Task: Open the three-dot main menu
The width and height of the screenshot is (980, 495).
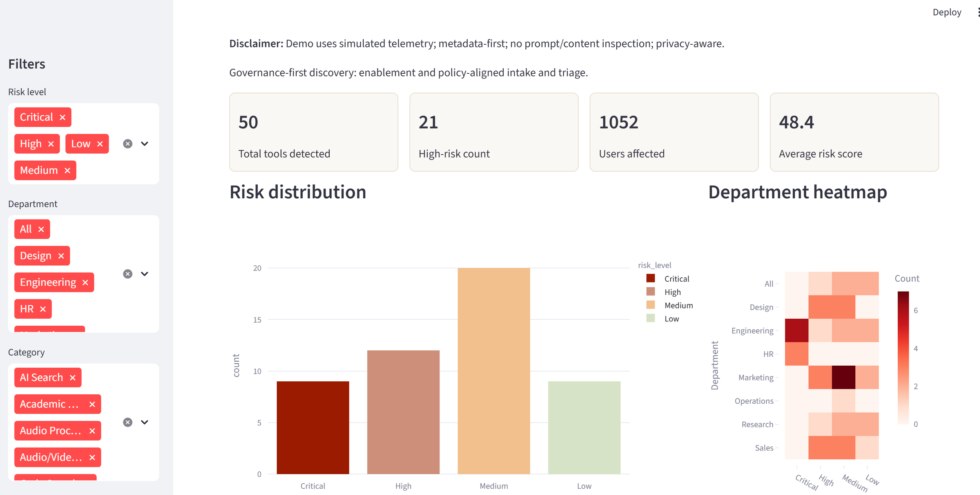Action: point(978,13)
